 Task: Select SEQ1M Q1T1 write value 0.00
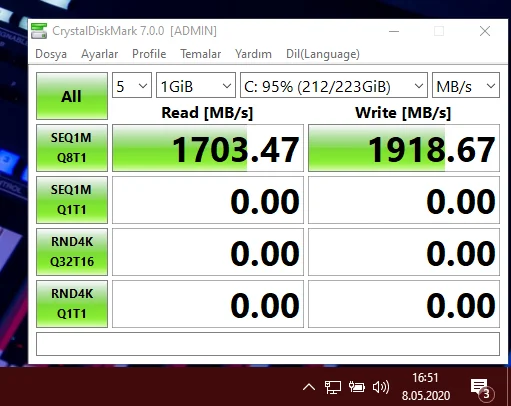404,200
